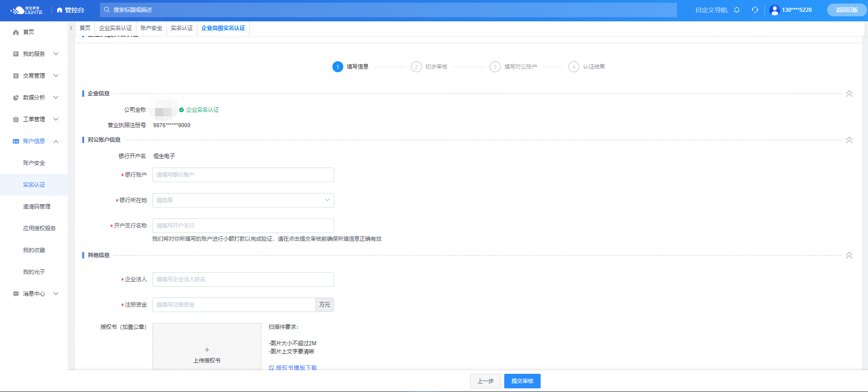Focus the 企业法人 input field
This screenshot has height=392, width=868.
click(x=243, y=279)
